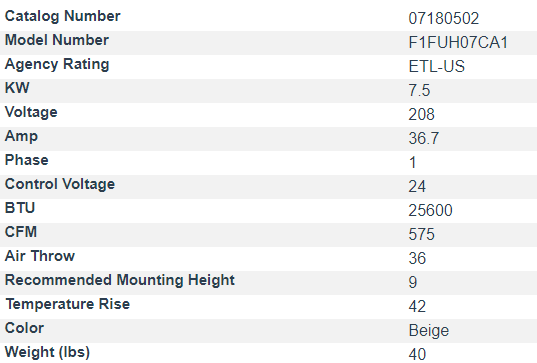This screenshot has width=537, height=363.
Task: Select the Phase row label
Action: point(27,160)
